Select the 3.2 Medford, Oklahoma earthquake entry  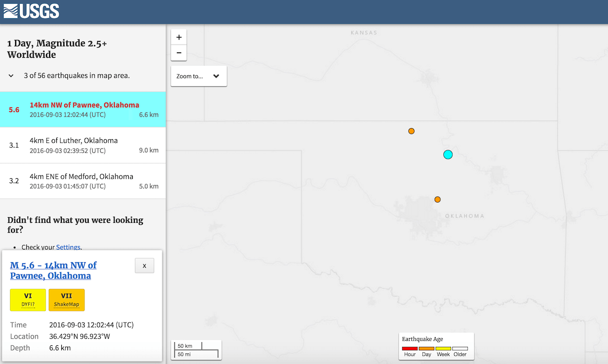pyautogui.click(x=83, y=181)
